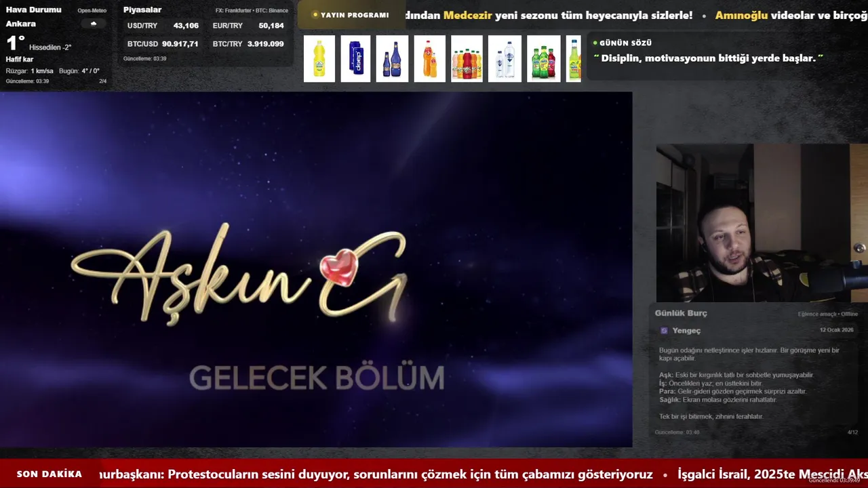Click the Hissedilen -2° text
This screenshot has width=868, height=488.
click(50, 47)
